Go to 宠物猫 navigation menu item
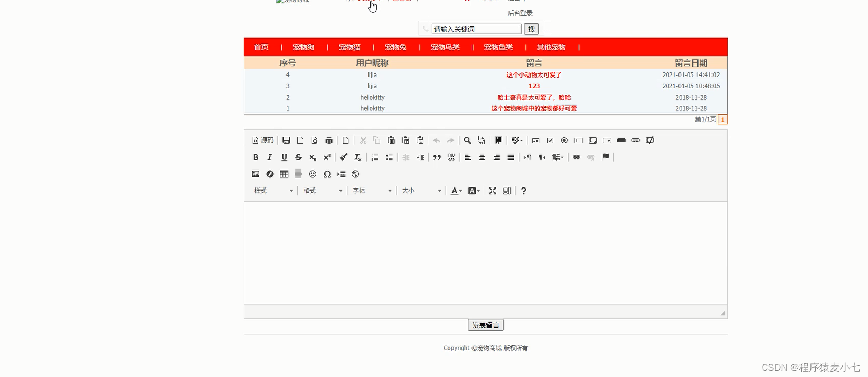The width and height of the screenshot is (868, 377). [350, 47]
